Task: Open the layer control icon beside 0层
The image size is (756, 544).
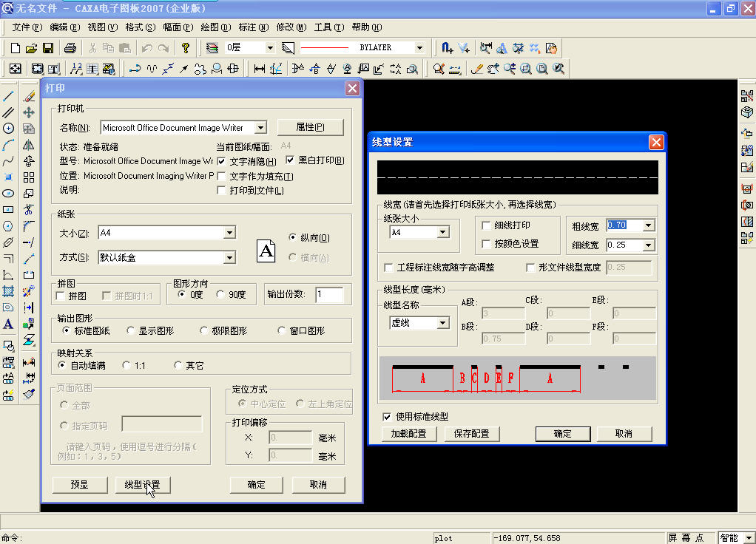Action: 212,48
